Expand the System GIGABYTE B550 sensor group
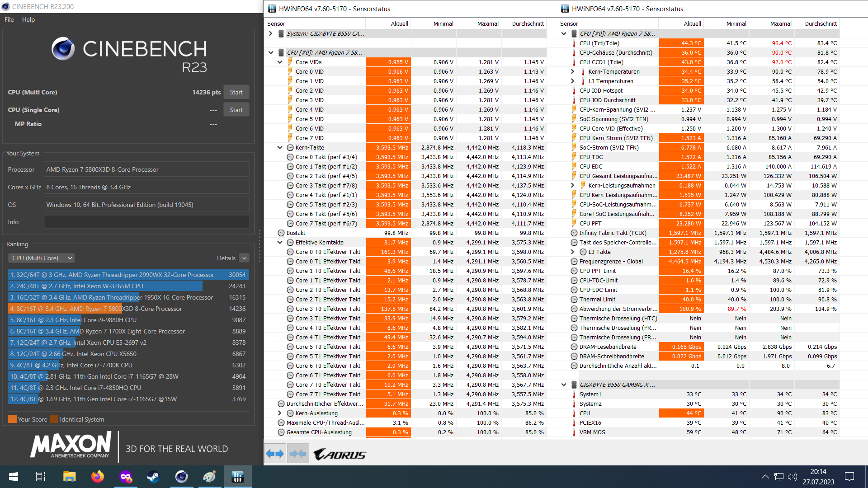868x488 pixels. point(270,33)
